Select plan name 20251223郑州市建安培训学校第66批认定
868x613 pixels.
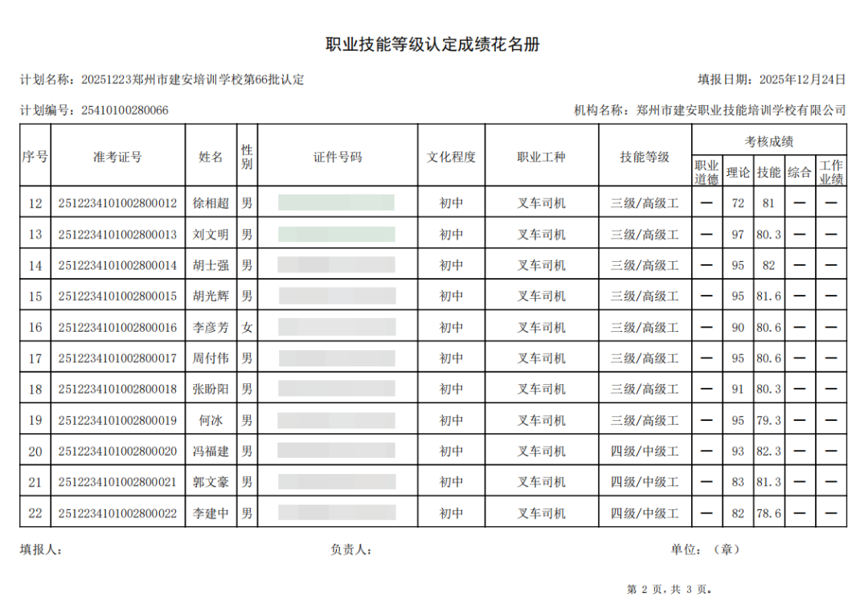point(193,80)
